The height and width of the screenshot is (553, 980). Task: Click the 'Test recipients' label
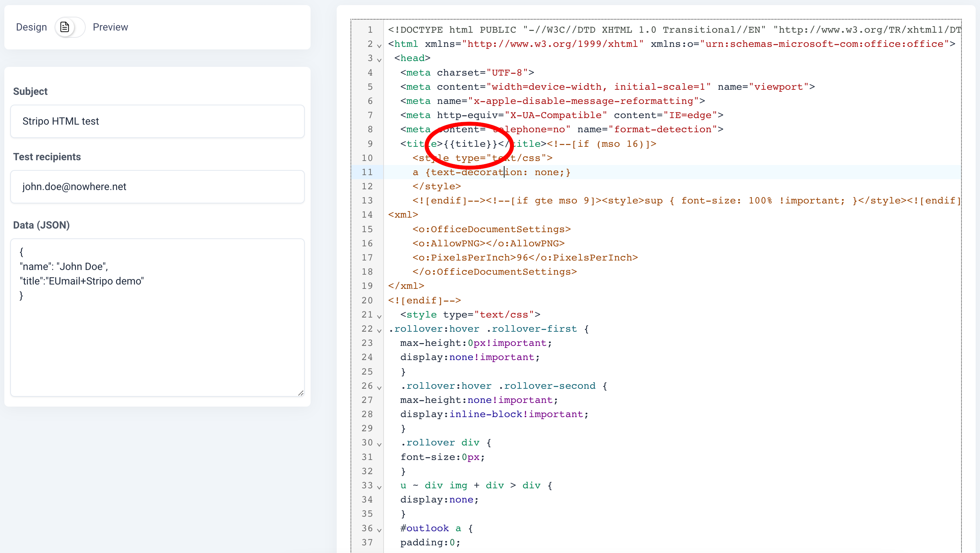[x=47, y=157]
